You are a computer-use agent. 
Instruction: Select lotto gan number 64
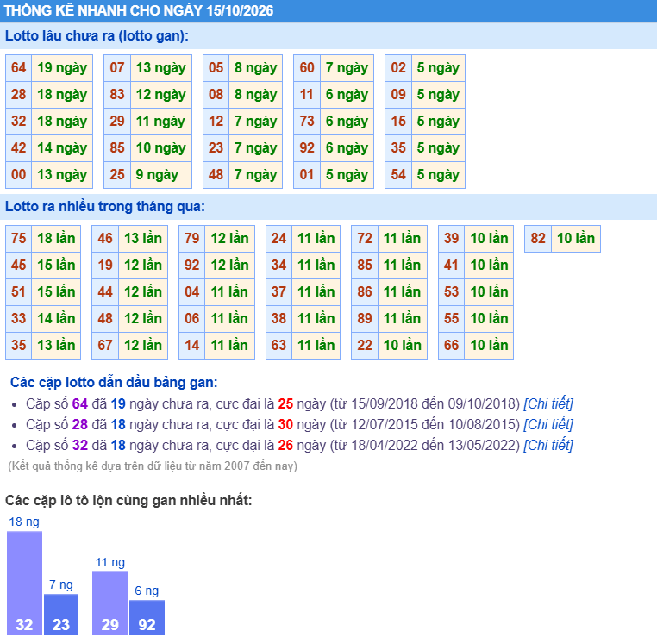(x=18, y=68)
